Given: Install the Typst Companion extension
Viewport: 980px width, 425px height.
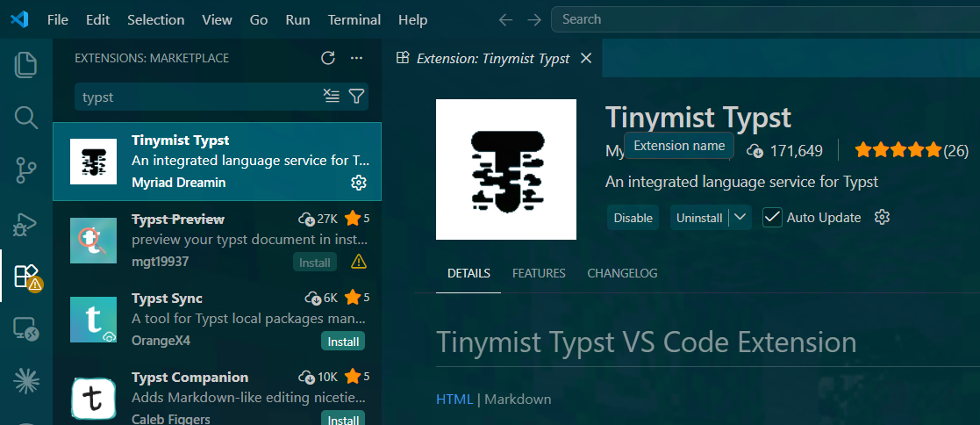Looking at the screenshot, I should coord(343,420).
